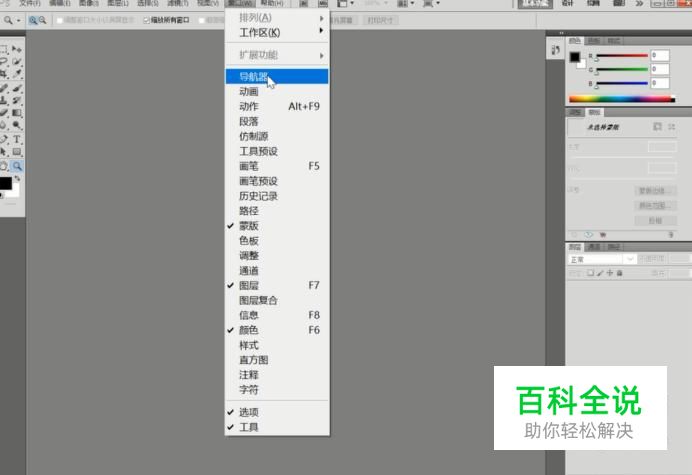Expand the 扩展功能 submenu
Screen dimensions: 692x475
pyautogui.click(x=277, y=55)
